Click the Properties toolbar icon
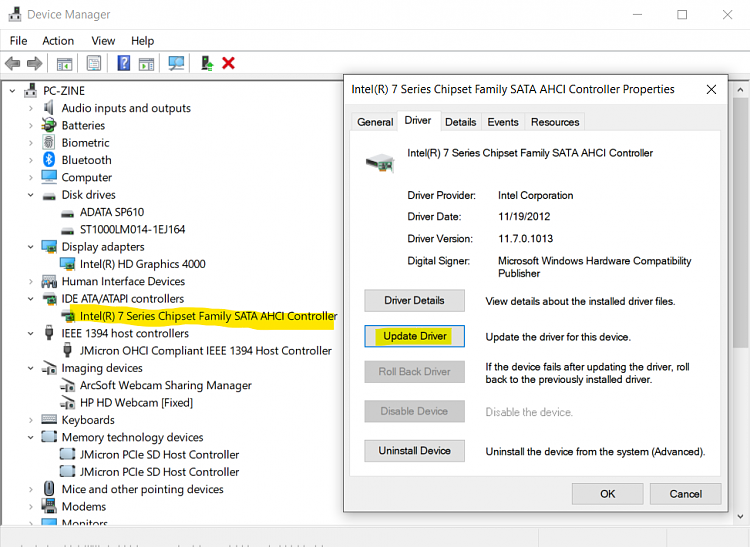The image size is (750, 547). (x=94, y=63)
